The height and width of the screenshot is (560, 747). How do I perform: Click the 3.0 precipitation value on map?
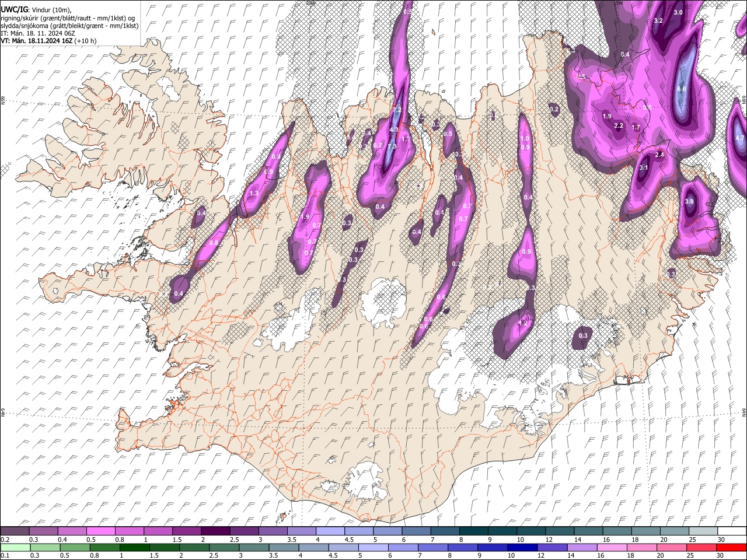(678, 12)
